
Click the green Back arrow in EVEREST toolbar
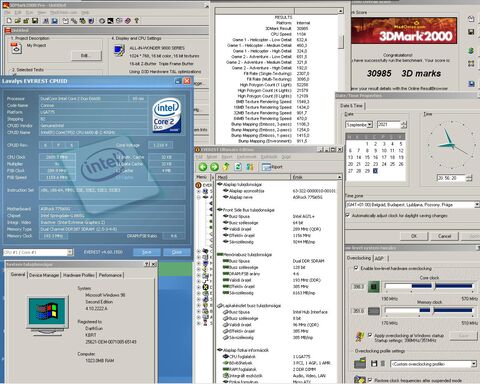203,167
